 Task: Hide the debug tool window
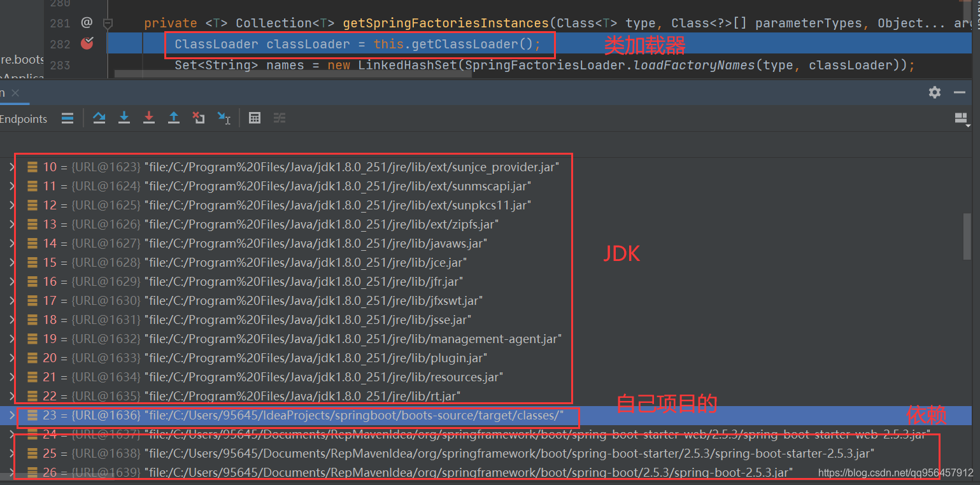(x=960, y=92)
